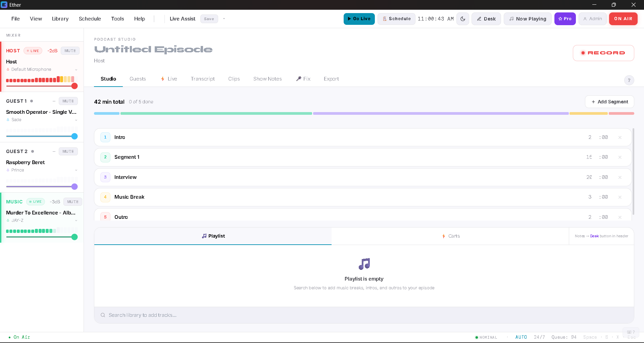
Task: Switch to the Guests tab
Action: click(138, 79)
